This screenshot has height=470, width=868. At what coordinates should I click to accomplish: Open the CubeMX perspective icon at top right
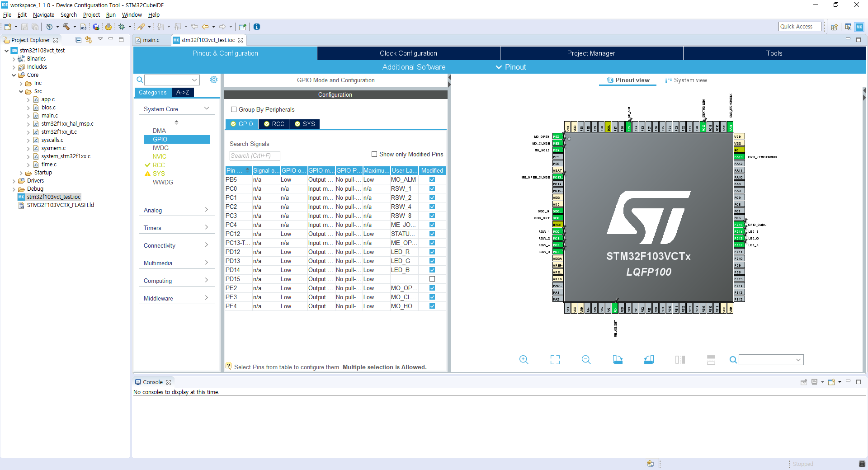click(859, 27)
